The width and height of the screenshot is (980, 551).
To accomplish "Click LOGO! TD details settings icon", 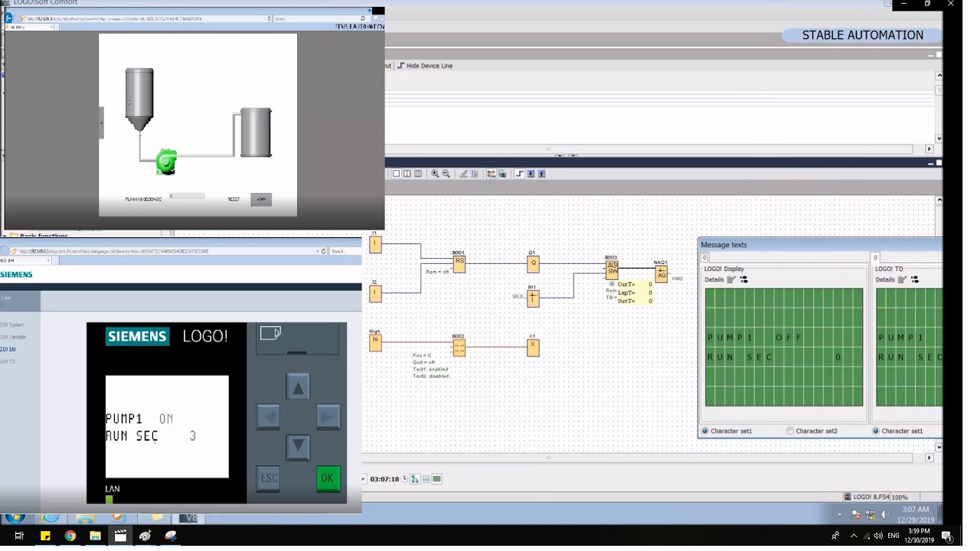I will 914,280.
